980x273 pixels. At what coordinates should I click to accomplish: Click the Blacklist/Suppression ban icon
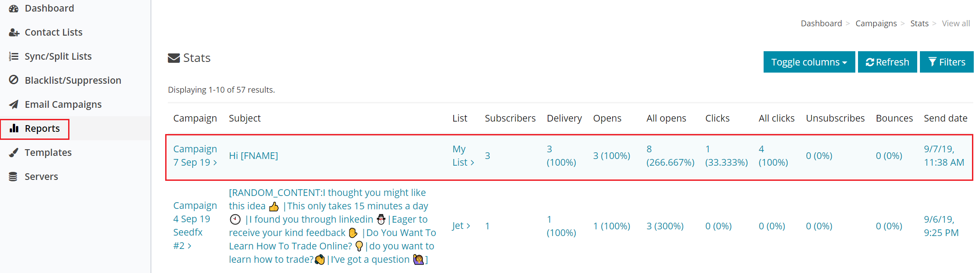(x=14, y=80)
